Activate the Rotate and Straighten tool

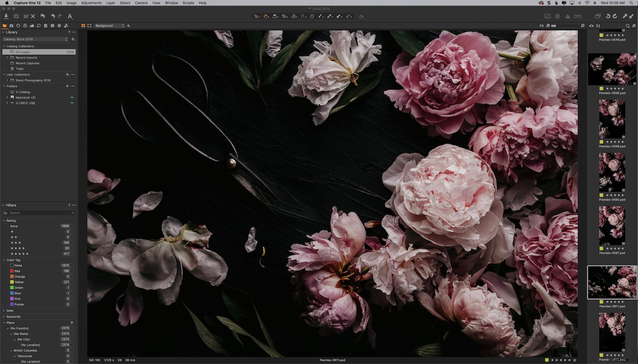coord(293,16)
